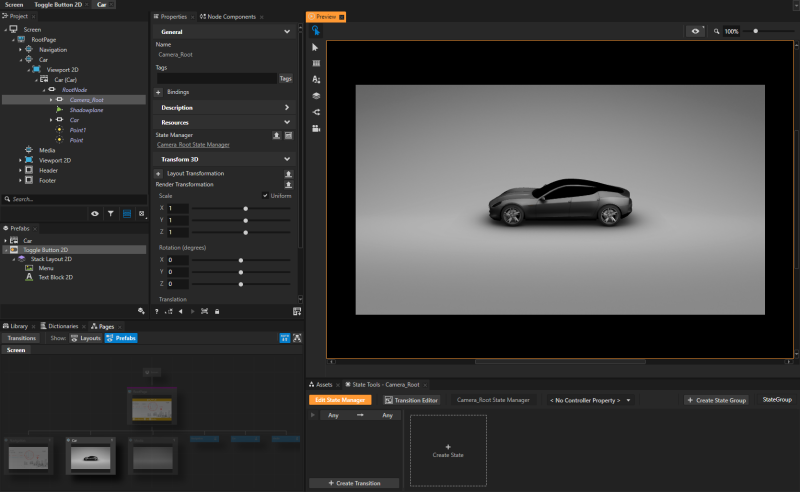The width and height of the screenshot is (800, 492).
Task: Toggle the eye visibility button in Preview
Action: point(696,32)
